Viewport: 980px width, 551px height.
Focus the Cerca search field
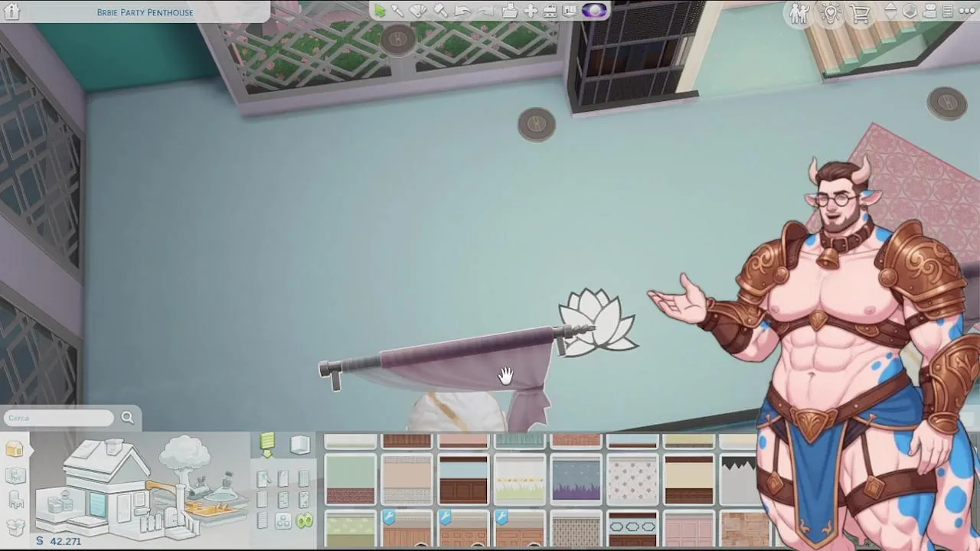pos(59,418)
